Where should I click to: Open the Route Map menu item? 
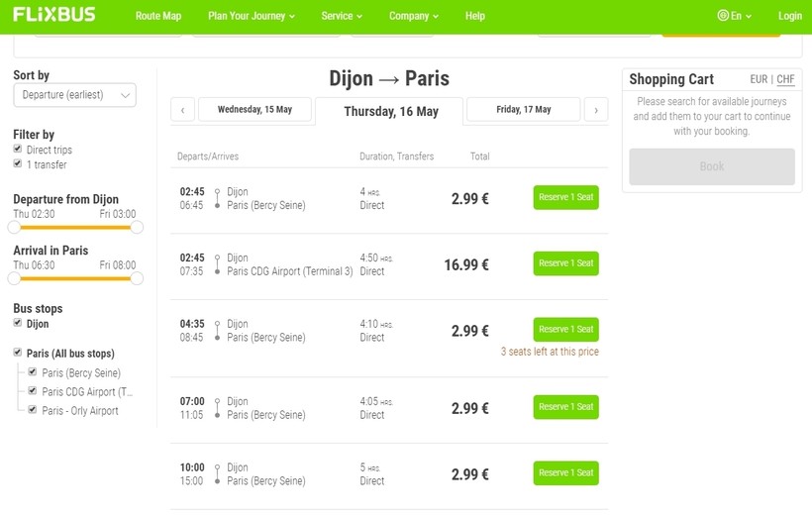coord(158,16)
